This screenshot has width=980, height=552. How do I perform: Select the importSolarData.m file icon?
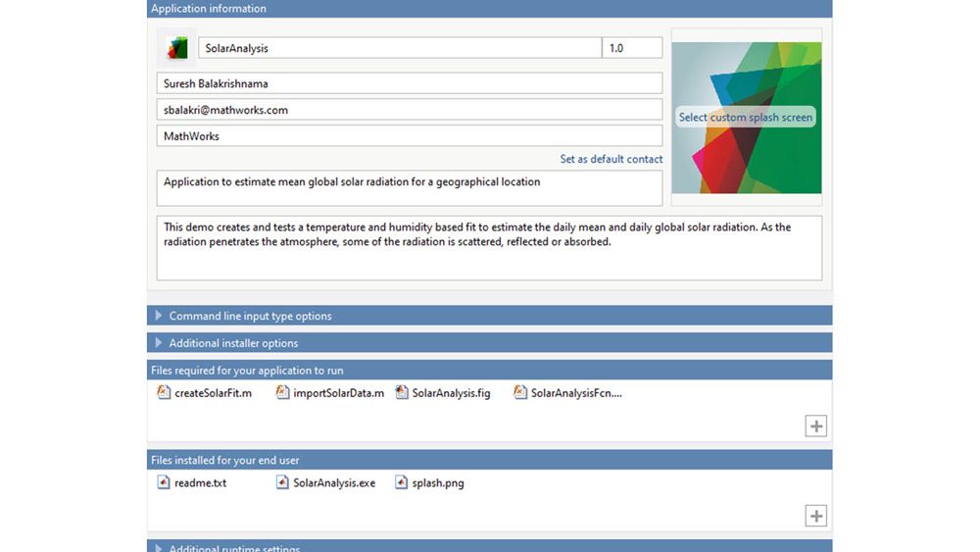click(x=283, y=393)
